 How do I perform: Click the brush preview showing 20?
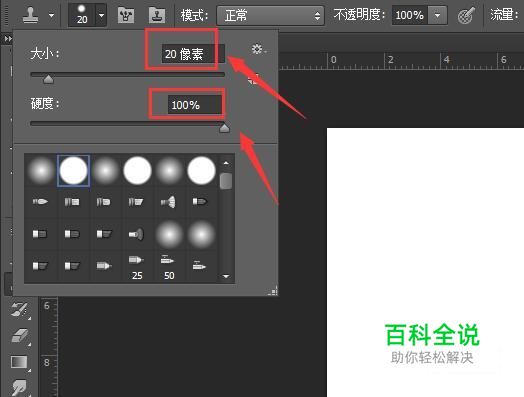pos(82,15)
